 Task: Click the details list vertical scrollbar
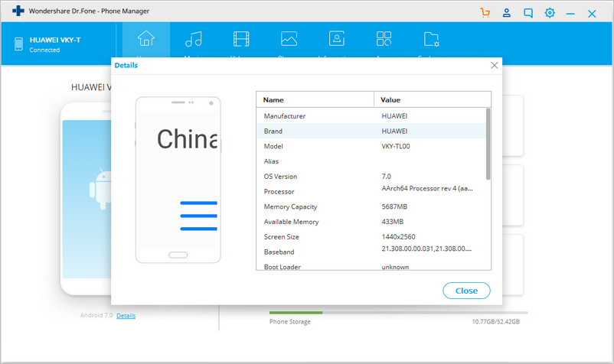tap(488, 144)
